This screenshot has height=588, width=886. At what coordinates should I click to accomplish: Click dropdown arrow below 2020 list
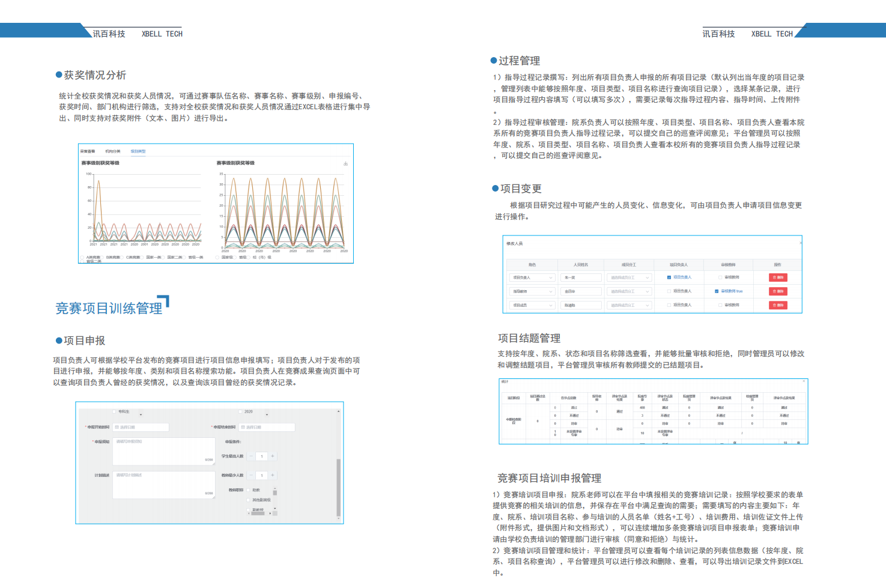pyautogui.click(x=267, y=414)
